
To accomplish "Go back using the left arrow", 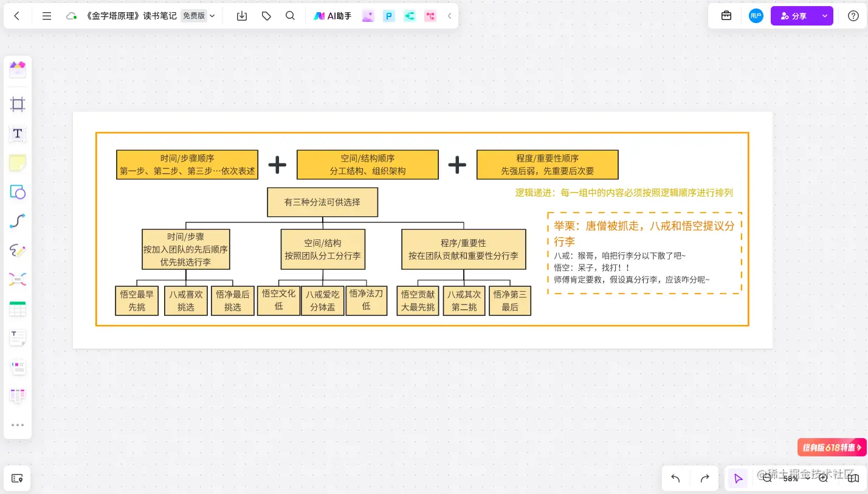I will click(x=17, y=16).
